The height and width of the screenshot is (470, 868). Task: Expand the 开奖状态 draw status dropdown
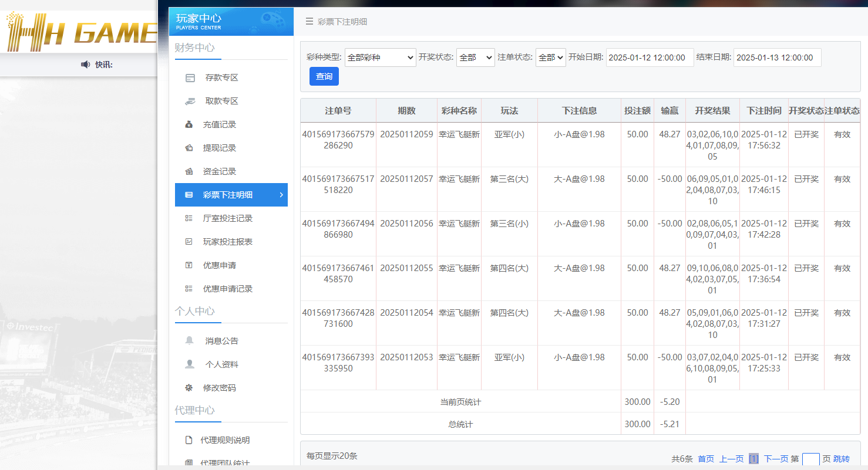coord(475,57)
